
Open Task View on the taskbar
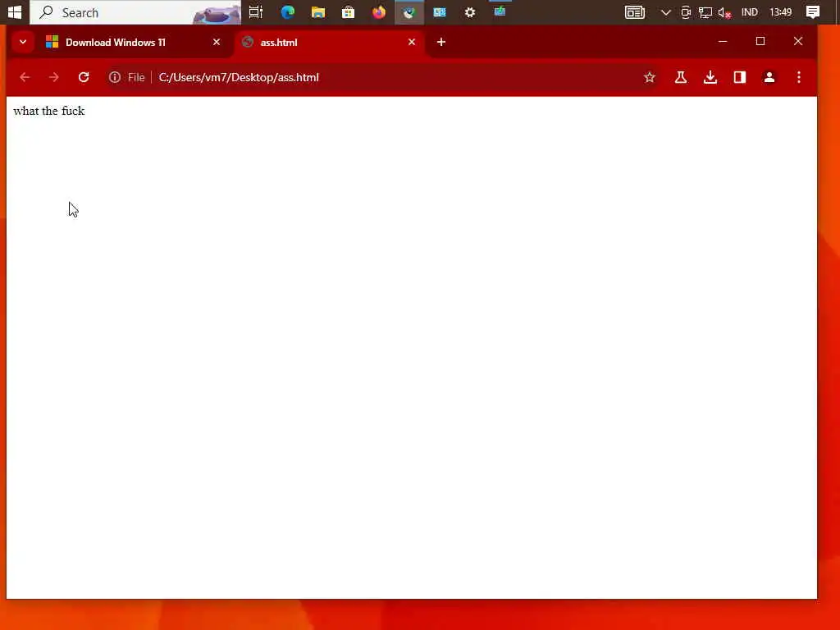tap(256, 11)
